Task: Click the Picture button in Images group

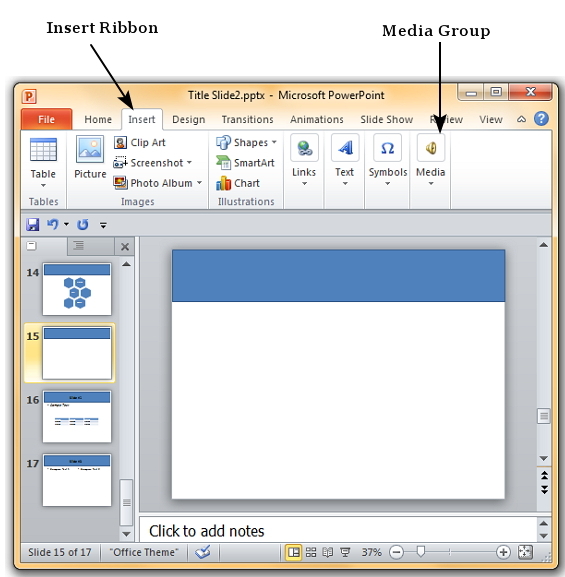Action: coord(90,156)
